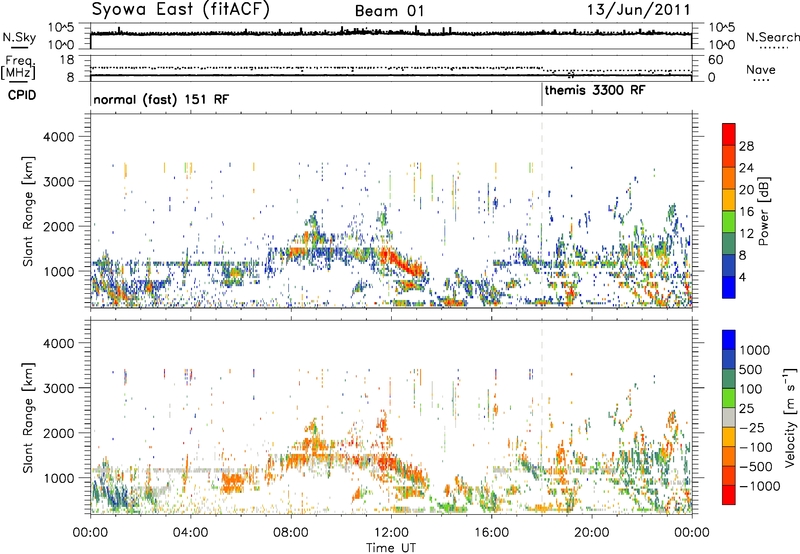The width and height of the screenshot is (800, 554).
Task: Click the '28' Power colorbar value
Action: 746,146
